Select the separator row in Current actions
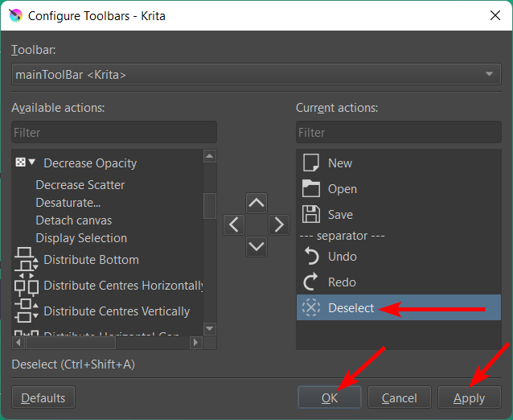This screenshot has width=513, height=420. pyautogui.click(x=399, y=236)
